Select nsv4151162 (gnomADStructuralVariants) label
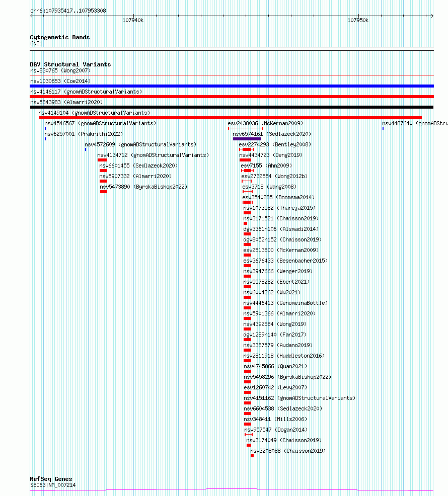 pyautogui.click(x=300, y=398)
